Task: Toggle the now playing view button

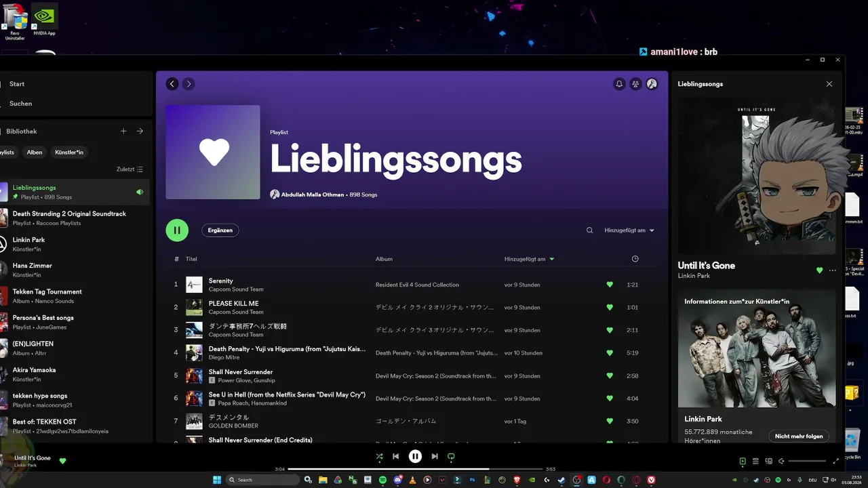Action: coord(743,462)
